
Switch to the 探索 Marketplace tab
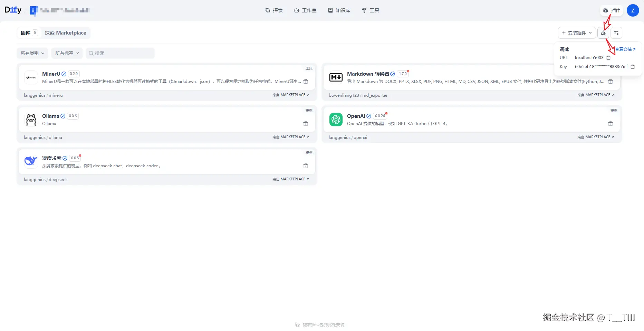click(x=66, y=33)
